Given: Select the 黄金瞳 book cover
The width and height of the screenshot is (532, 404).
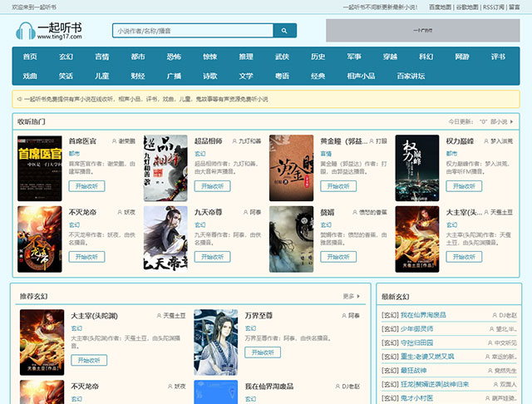Looking at the screenshot, I should point(291,168).
